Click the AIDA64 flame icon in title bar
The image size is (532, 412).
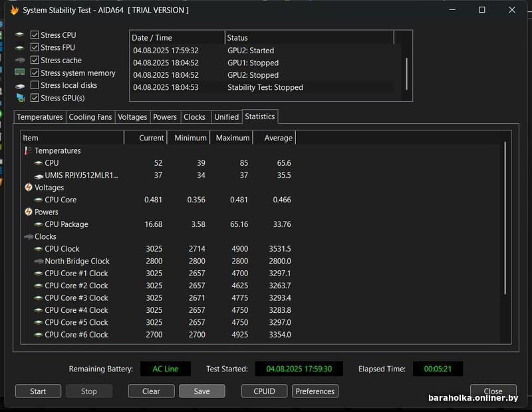(x=14, y=10)
